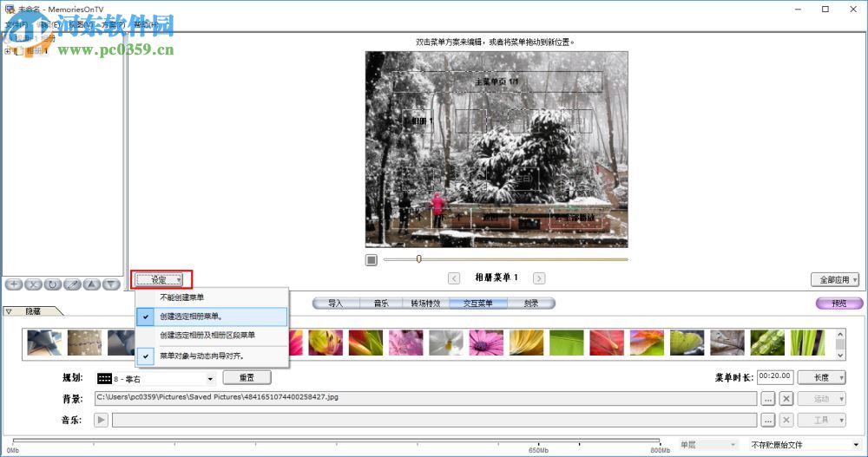Screen dimensions: 868x457
Task: Select the plain green background thumbnail
Action: click(x=566, y=343)
